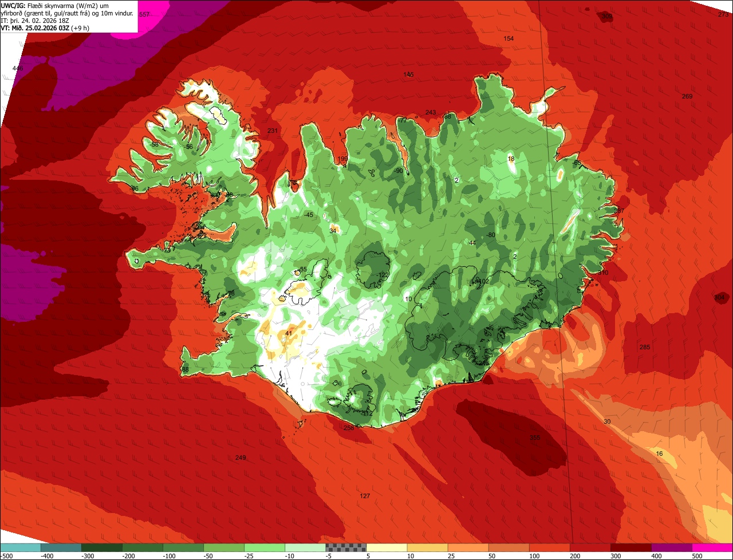Click the light teal legend swatch above -500

coord(21,547)
